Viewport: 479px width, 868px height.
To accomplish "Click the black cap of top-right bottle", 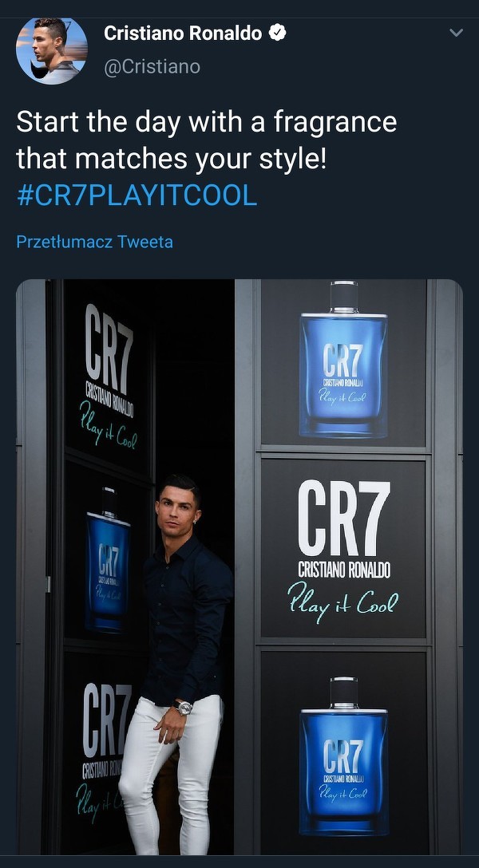I will coord(344,296).
